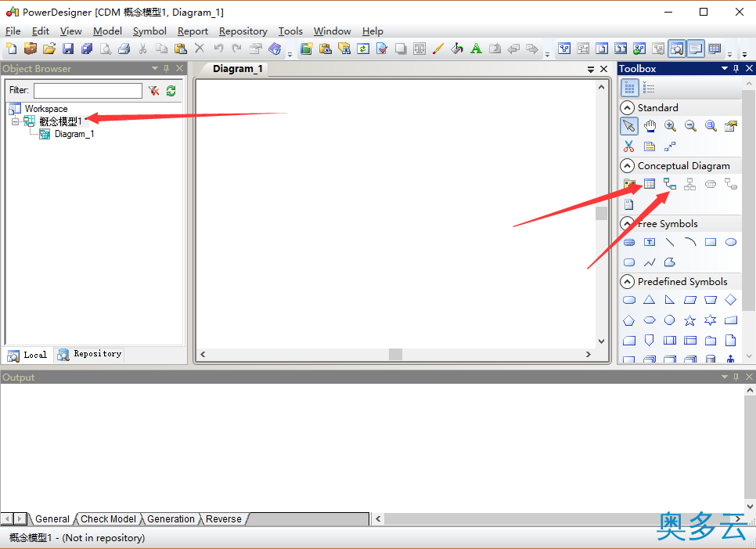Refresh the Object Browser filter with green arrows
The width and height of the screenshot is (756, 549).
[x=171, y=91]
